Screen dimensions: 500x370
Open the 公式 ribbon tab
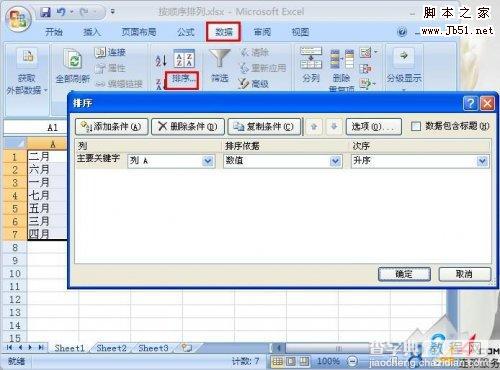186,32
